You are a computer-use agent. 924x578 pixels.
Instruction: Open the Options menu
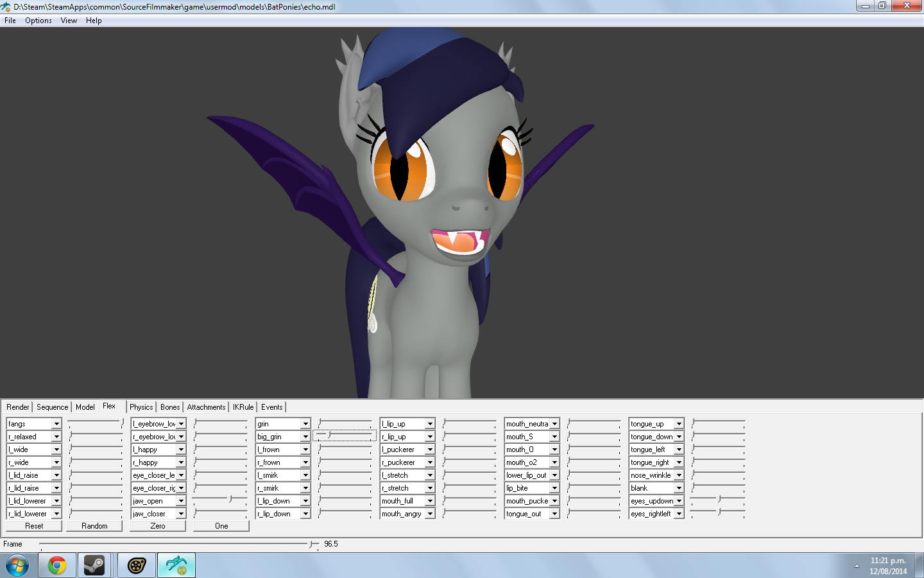click(38, 21)
